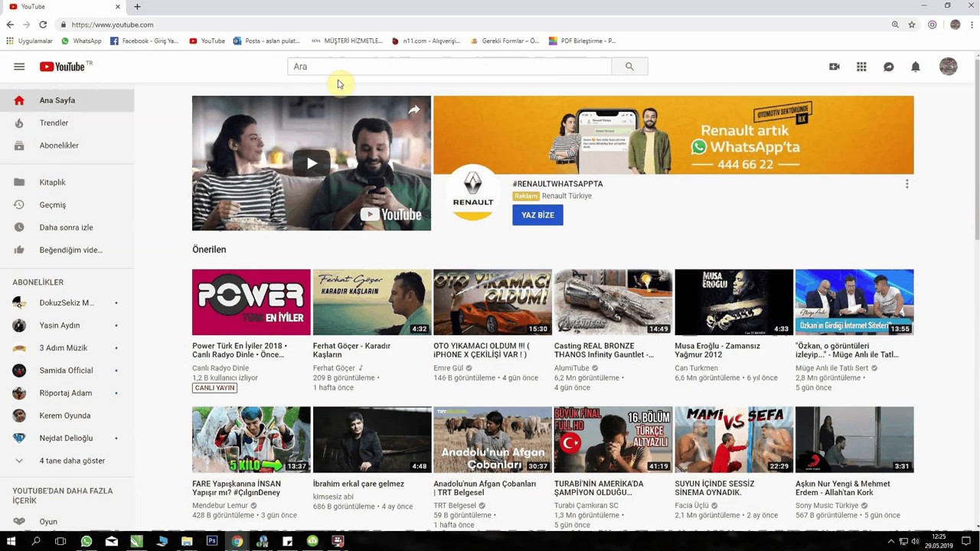Image resolution: width=980 pixels, height=551 pixels.
Task: Open Abonelikler in the sidebar
Action: (67, 145)
